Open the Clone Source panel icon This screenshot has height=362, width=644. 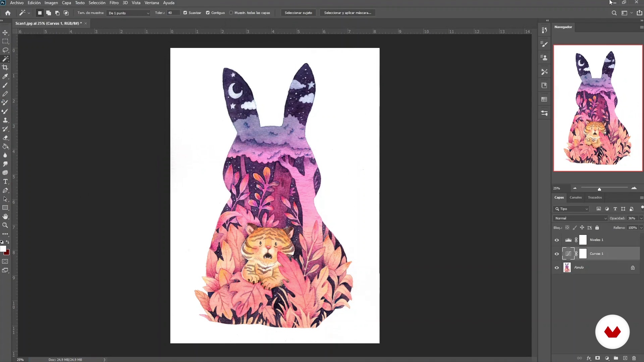(544, 58)
